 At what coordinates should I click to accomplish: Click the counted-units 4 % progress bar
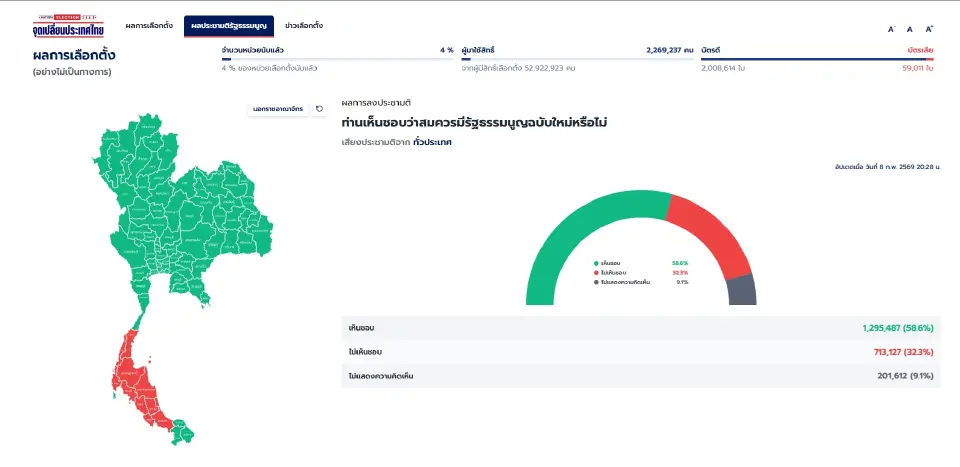(337, 59)
